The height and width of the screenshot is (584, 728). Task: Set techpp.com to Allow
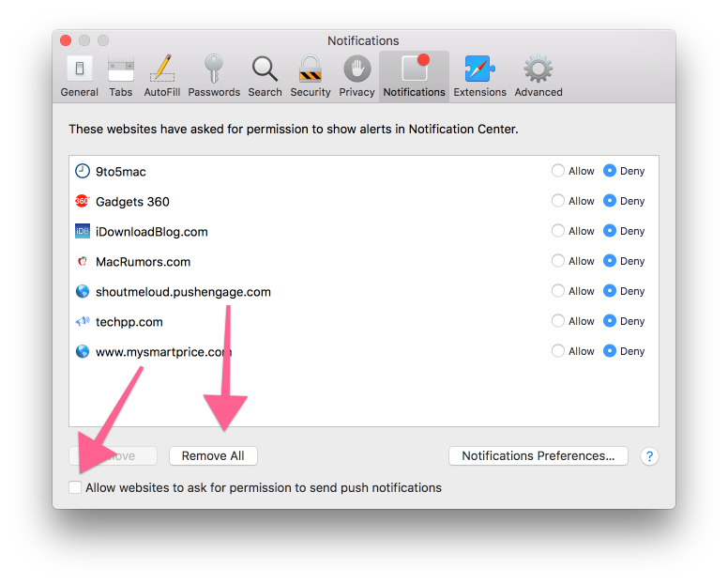(558, 321)
